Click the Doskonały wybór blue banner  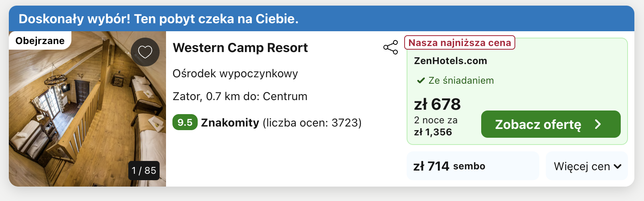(322, 18)
